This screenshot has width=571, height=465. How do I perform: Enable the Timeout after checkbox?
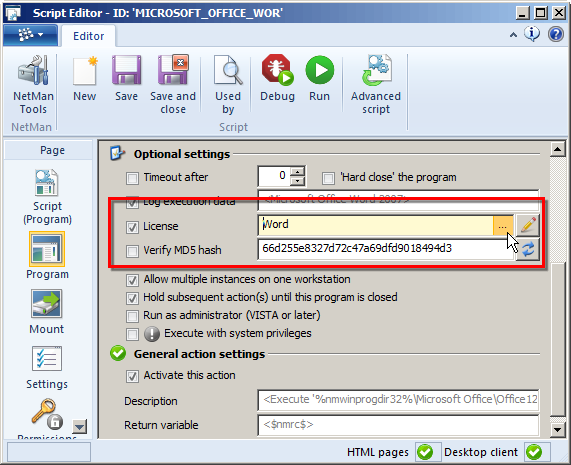click(132, 178)
